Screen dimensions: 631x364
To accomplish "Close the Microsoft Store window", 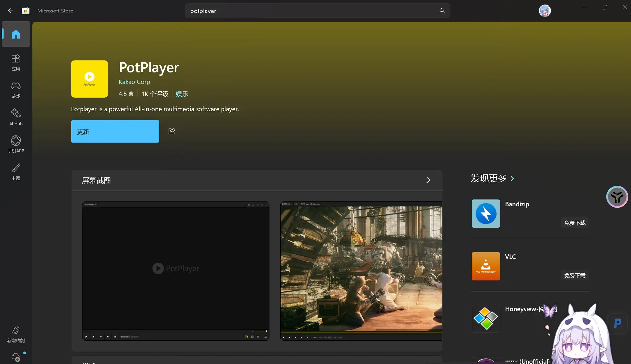I will click(x=625, y=7).
